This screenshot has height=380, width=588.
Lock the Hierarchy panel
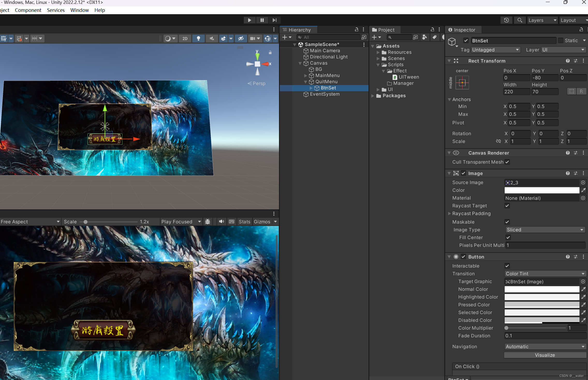356,30
